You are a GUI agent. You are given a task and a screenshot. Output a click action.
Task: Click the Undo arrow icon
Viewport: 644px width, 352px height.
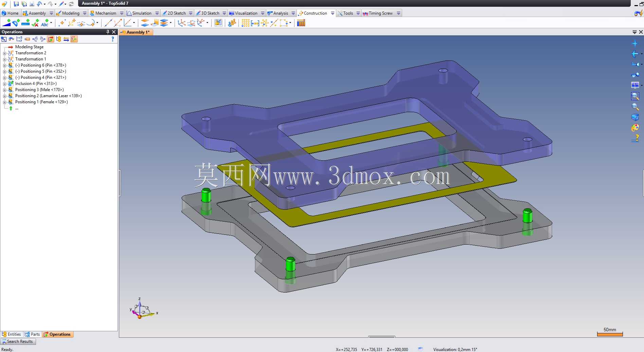pyautogui.click(x=39, y=4)
